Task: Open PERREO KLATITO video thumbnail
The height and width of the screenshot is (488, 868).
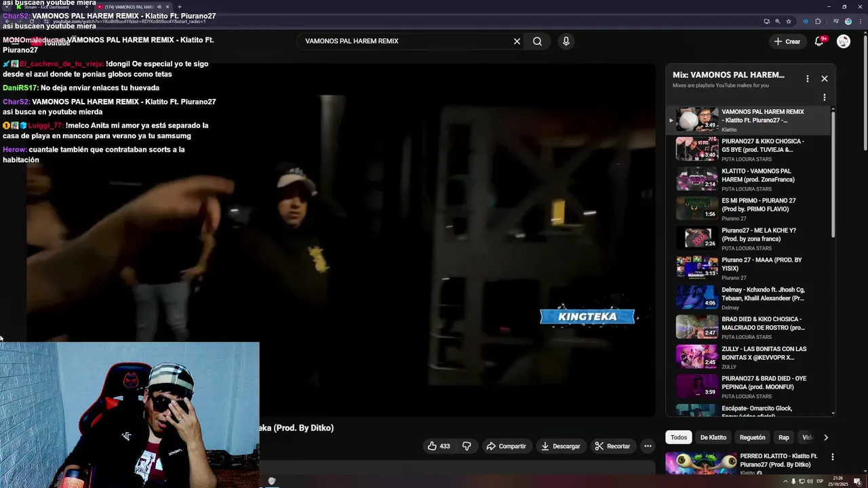Action: pyautogui.click(x=701, y=464)
